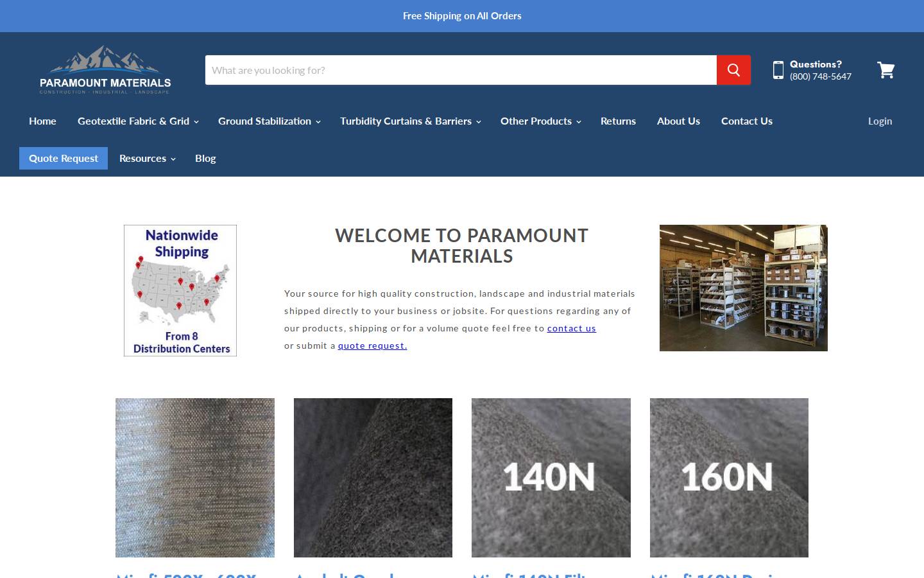Click the Paramount Materials mountain logo
Screen dimensions: 924x578
tap(105, 70)
